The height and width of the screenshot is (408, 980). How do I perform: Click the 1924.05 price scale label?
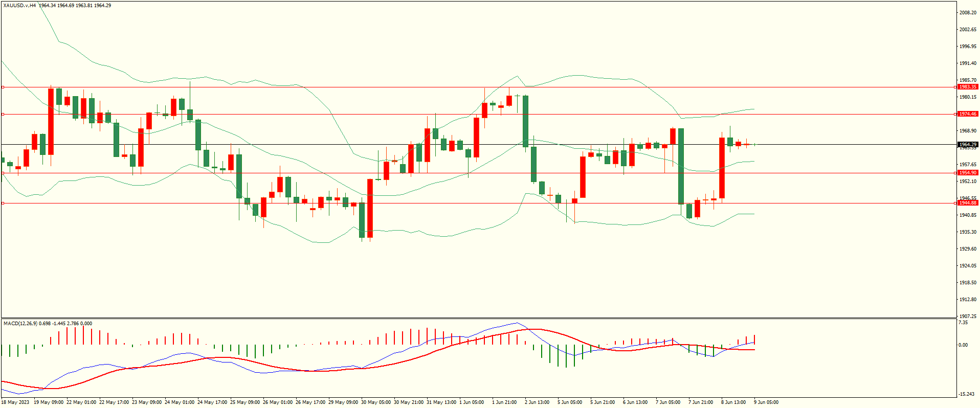(968, 266)
